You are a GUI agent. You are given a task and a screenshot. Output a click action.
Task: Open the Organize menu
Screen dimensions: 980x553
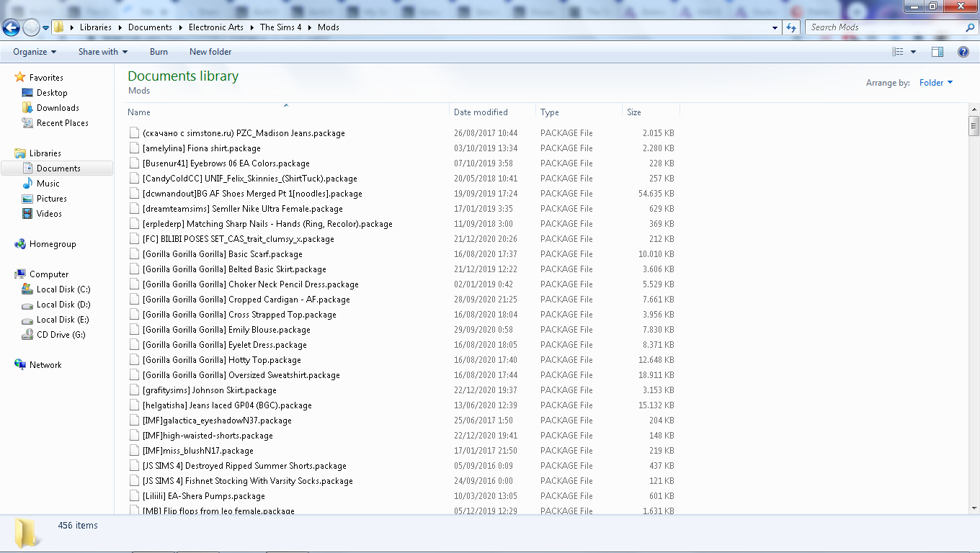click(x=35, y=52)
